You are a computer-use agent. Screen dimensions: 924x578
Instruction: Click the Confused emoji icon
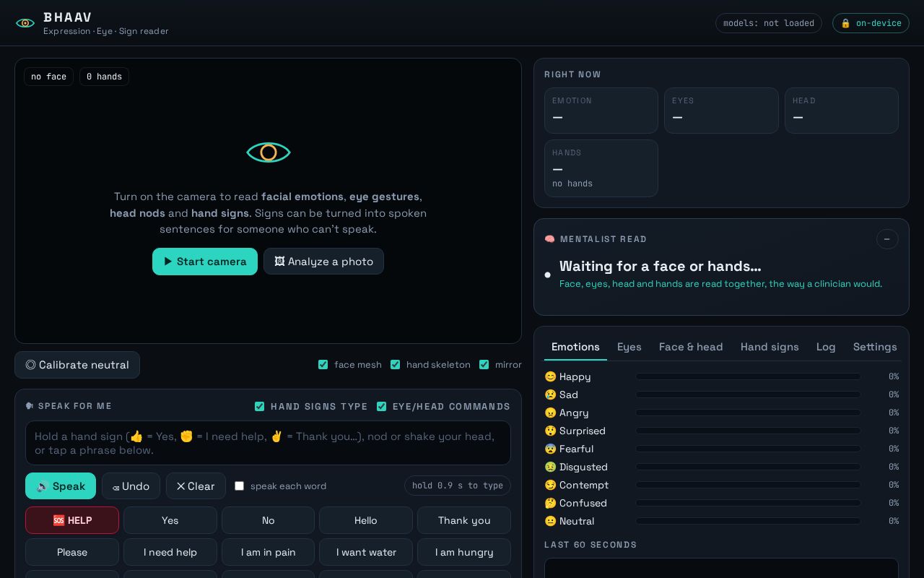pyautogui.click(x=551, y=503)
